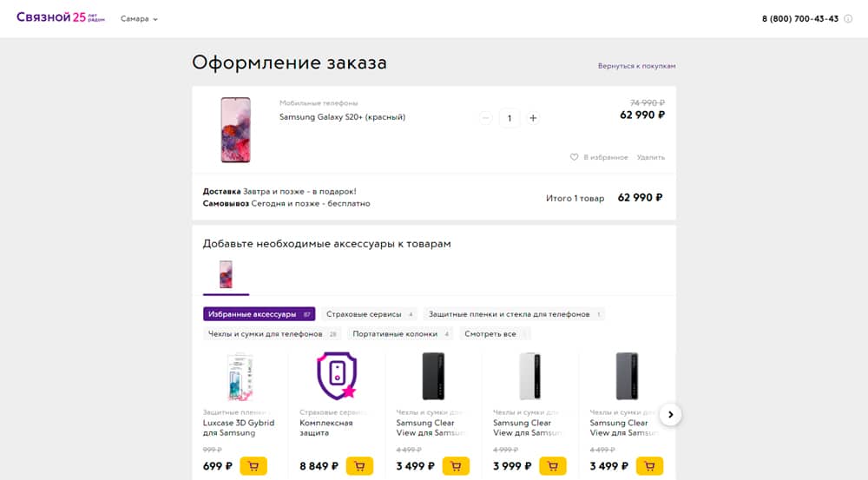Image resolution: width=868 pixels, height=480 pixels.
Task: Open the Самара city dropdown
Action: click(139, 19)
